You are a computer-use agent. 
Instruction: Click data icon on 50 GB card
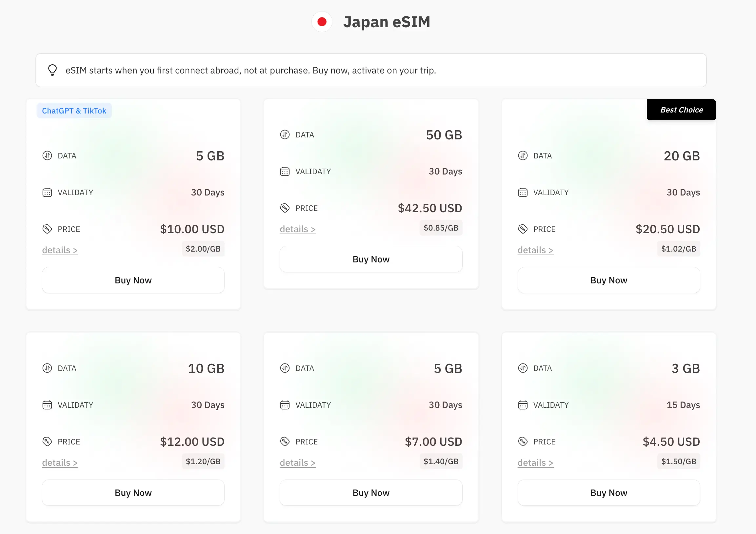(x=285, y=134)
